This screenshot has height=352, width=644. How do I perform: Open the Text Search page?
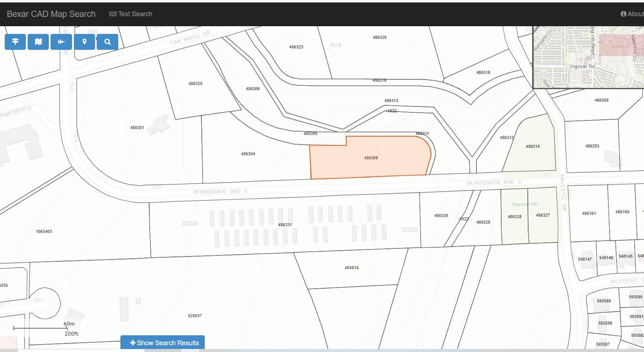click(x=135, y=14)
